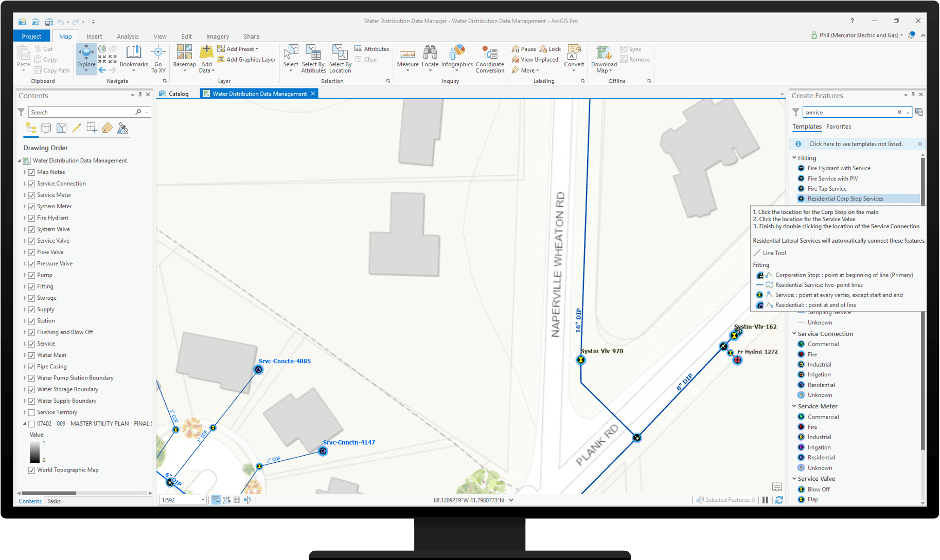Expand the Pipe Casing layer

pyautogui.click(x=25, y=367)
